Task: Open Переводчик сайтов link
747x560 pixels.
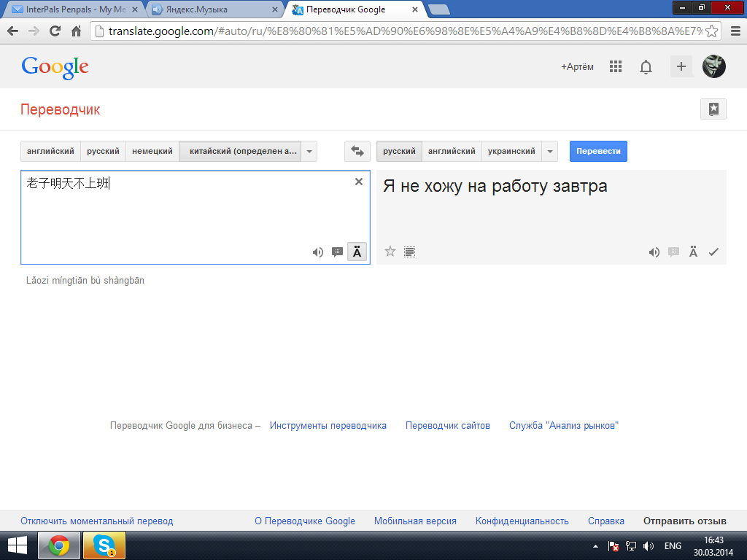Action: coord(448,426)
